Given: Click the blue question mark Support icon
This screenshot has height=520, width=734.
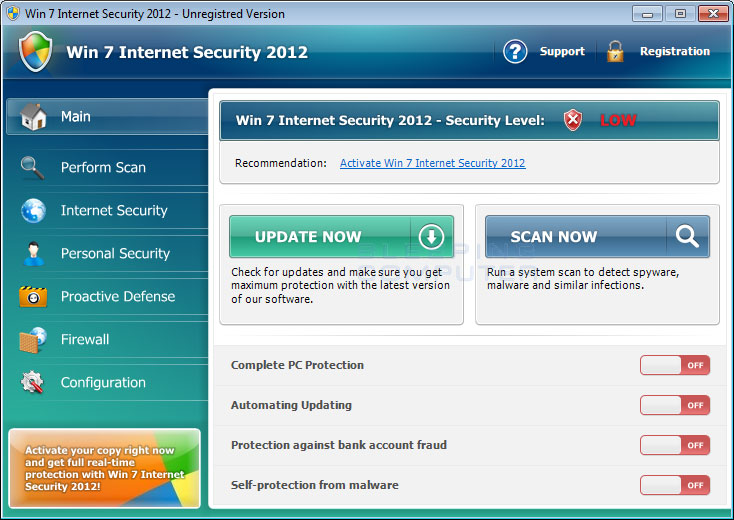Looking at the screenshot, I should coord(515,51).
